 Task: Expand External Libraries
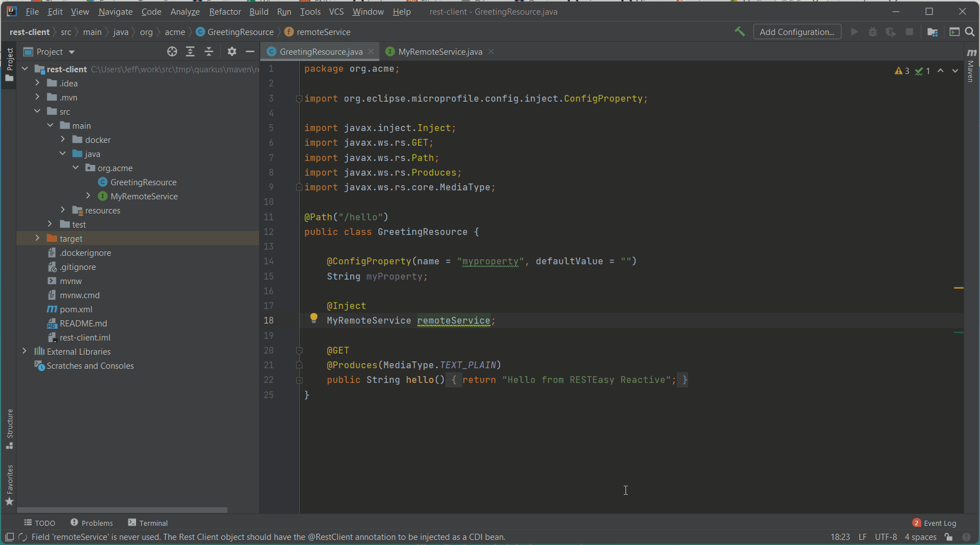tap(24, 351)
